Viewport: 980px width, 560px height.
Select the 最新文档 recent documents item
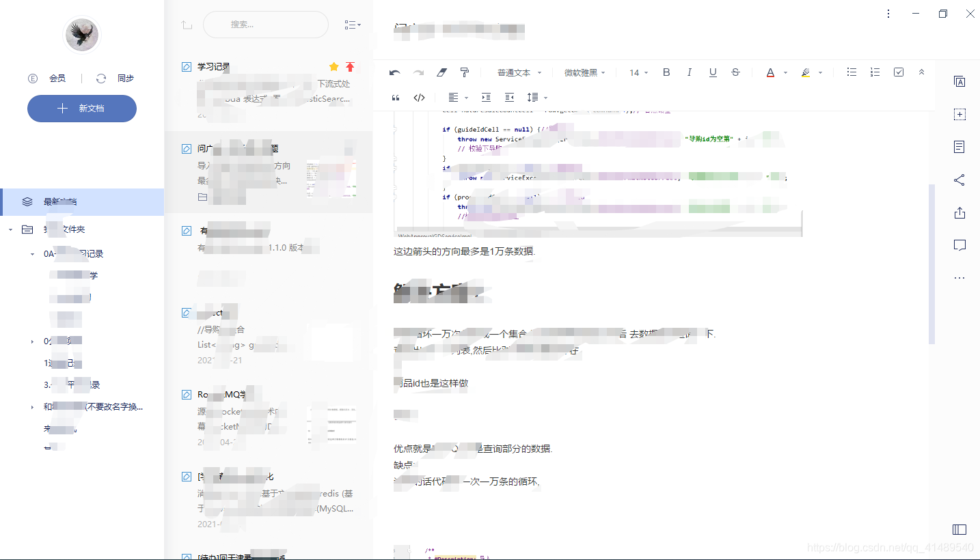click(x=82, y=202)
